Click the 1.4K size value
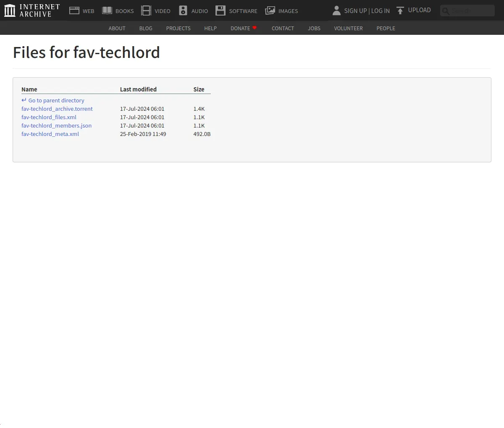Screen dimensions: 504x428 (199, 109)
